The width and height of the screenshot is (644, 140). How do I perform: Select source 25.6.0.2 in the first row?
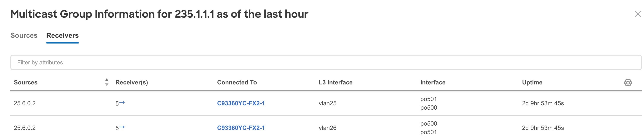click(x=25, y=103)
